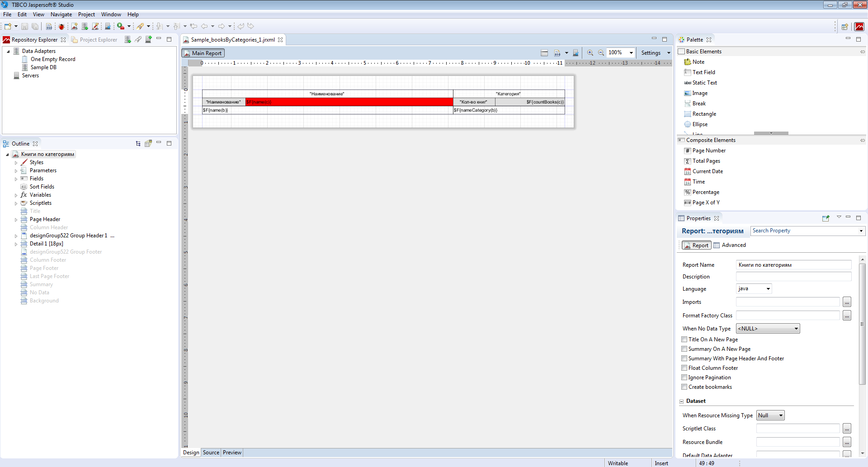This screenshot has height=467, width=868.
Task: Enable Title On A New Page checkbox
Action: 684,340
